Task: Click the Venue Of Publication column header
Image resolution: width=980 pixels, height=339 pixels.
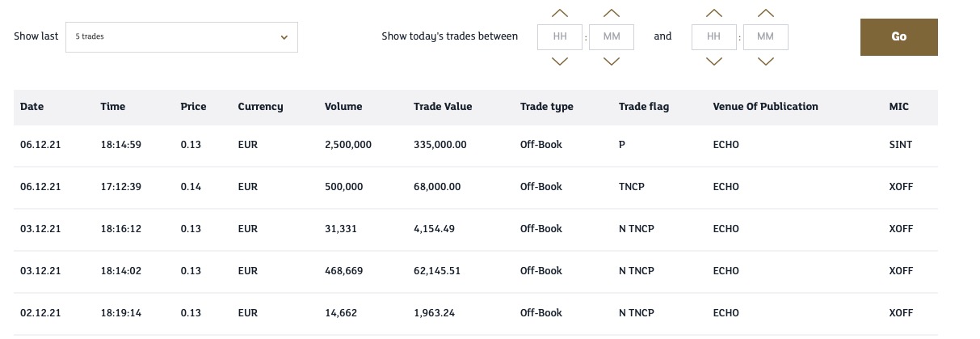Action: pos(765,107)
